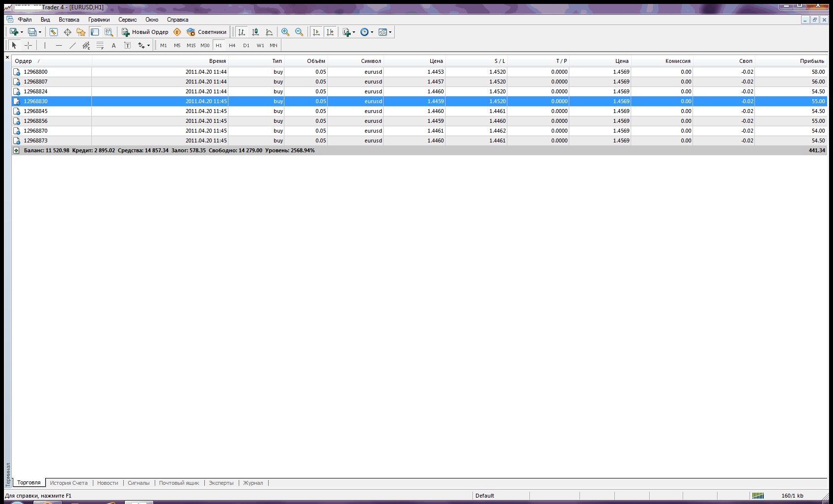The height and width of the screenshot is (504, 833).
Task: Show the Navigator star-folder icon
Action: (81, 32)
